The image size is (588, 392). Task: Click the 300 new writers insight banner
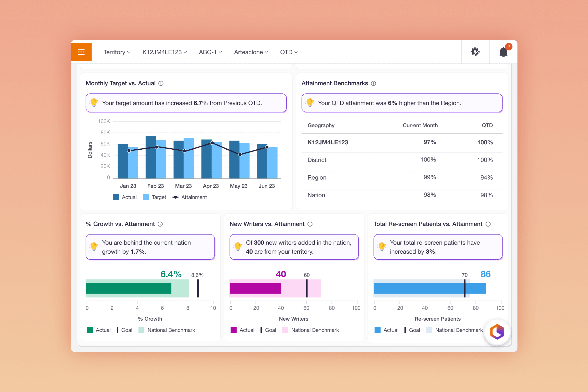[x=294, y=247]
